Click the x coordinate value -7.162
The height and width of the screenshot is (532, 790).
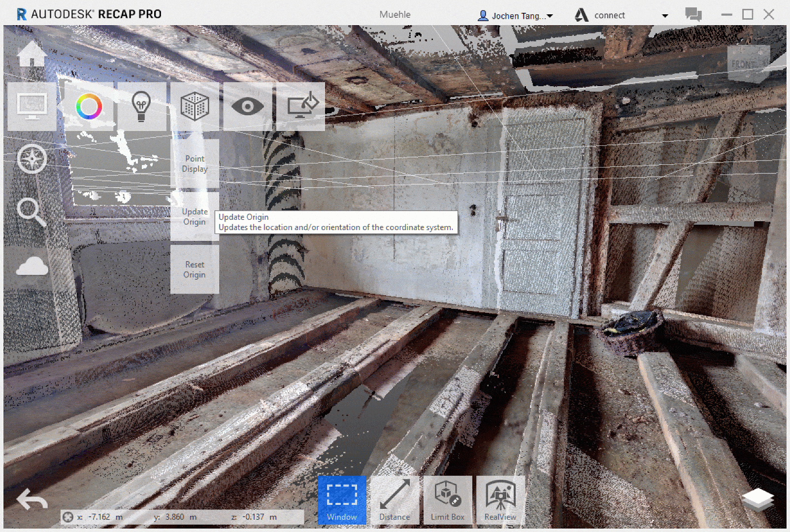click(99, 517)
